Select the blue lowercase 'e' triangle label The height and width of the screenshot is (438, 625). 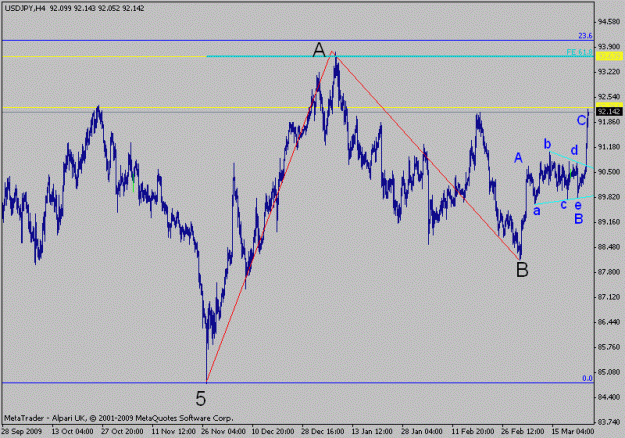point(578,206)
